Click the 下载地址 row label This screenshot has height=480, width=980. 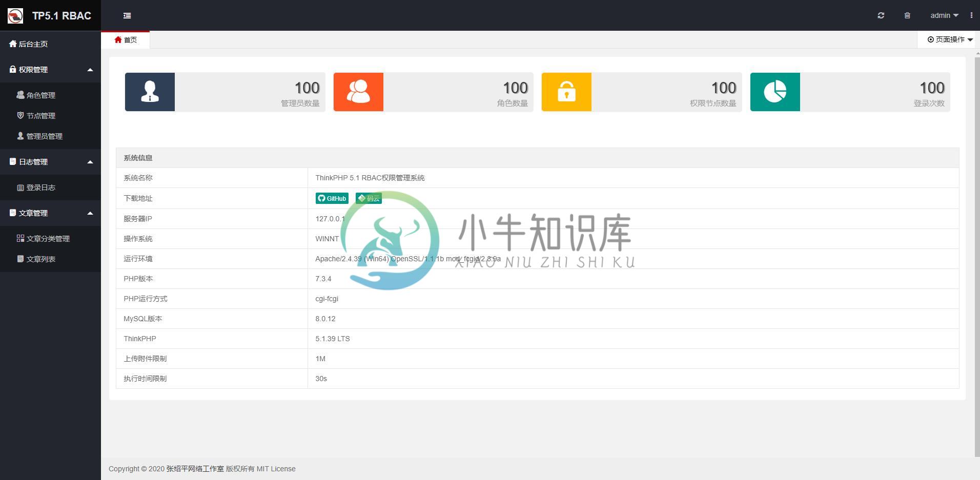coord(138,198)
